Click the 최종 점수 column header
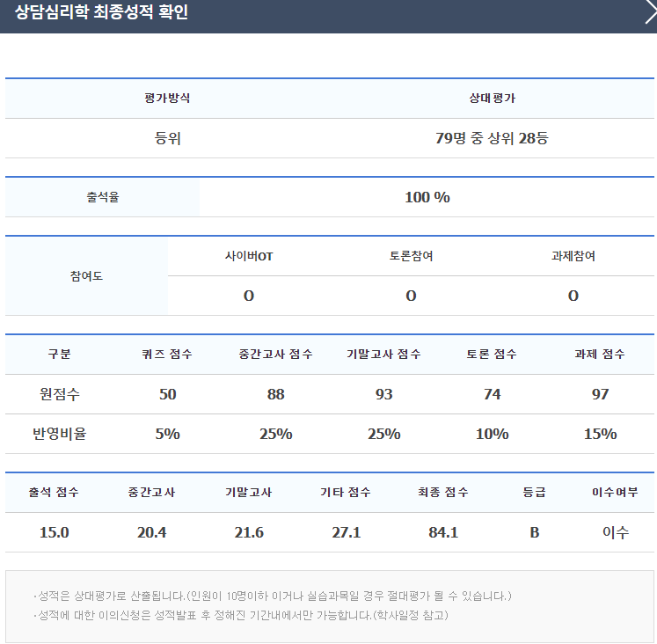The height and width of the screenshot is (644, 657). pyautogui.click(x=443, y=492)
